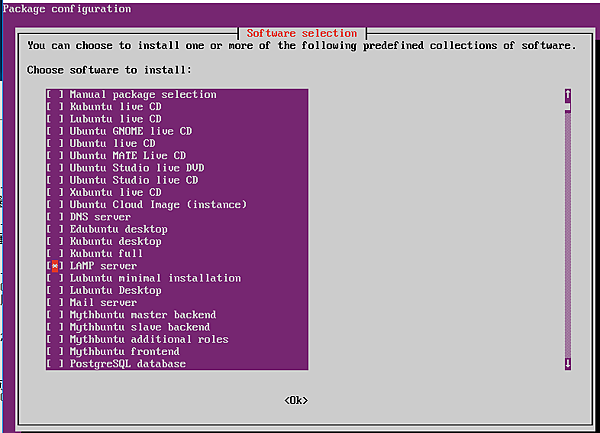Confirm selection with the Ok button
Screen dimensions: 600x433
tap(296, 400)
